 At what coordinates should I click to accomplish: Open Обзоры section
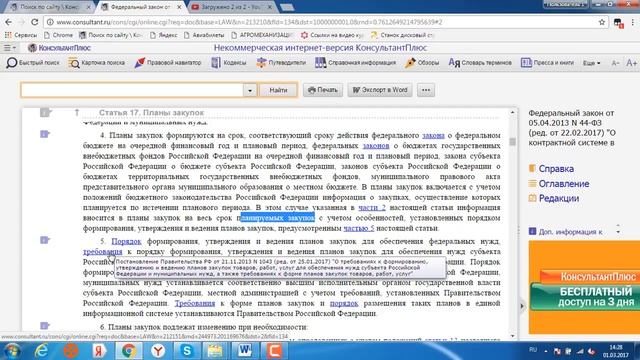(x=422, y=63)
